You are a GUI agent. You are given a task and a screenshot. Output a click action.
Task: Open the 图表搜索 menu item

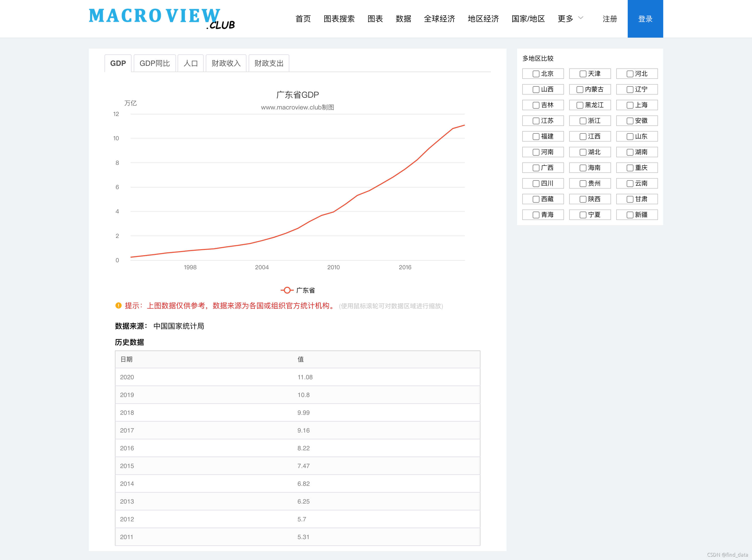tap(339, 19)
